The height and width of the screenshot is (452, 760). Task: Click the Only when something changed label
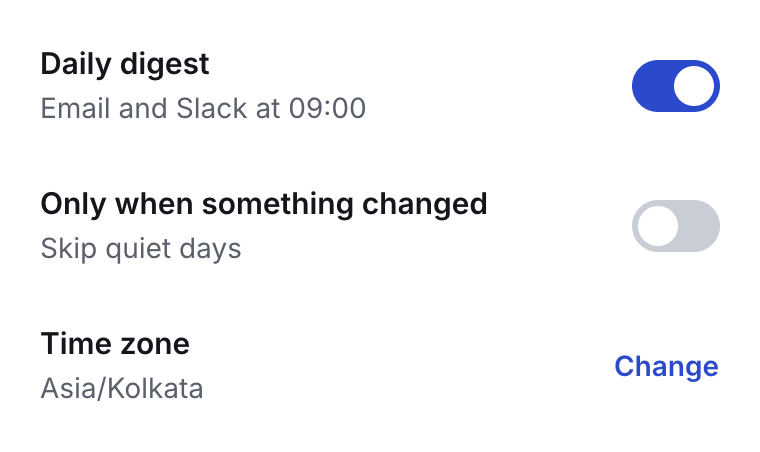(264, 204)
